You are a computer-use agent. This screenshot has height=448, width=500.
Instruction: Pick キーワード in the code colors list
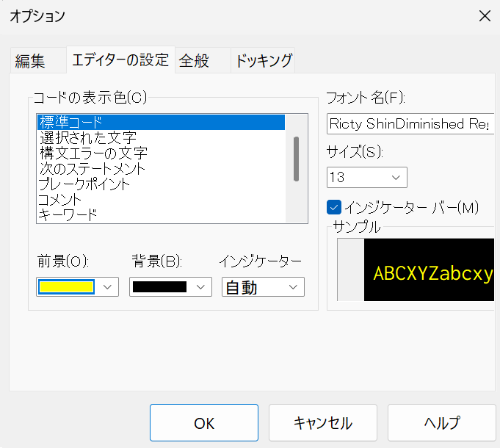[161, 214]
